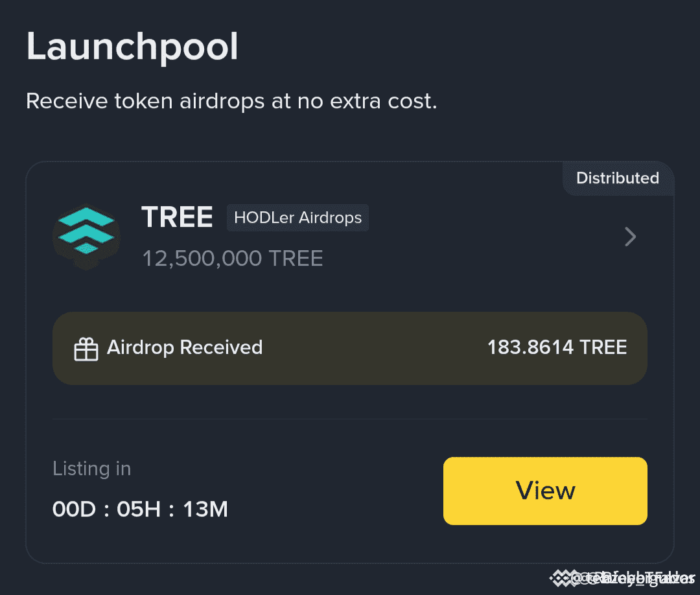Click the Launchpool page heading
The height and width of the screenshot is (595, 700).
132,47
